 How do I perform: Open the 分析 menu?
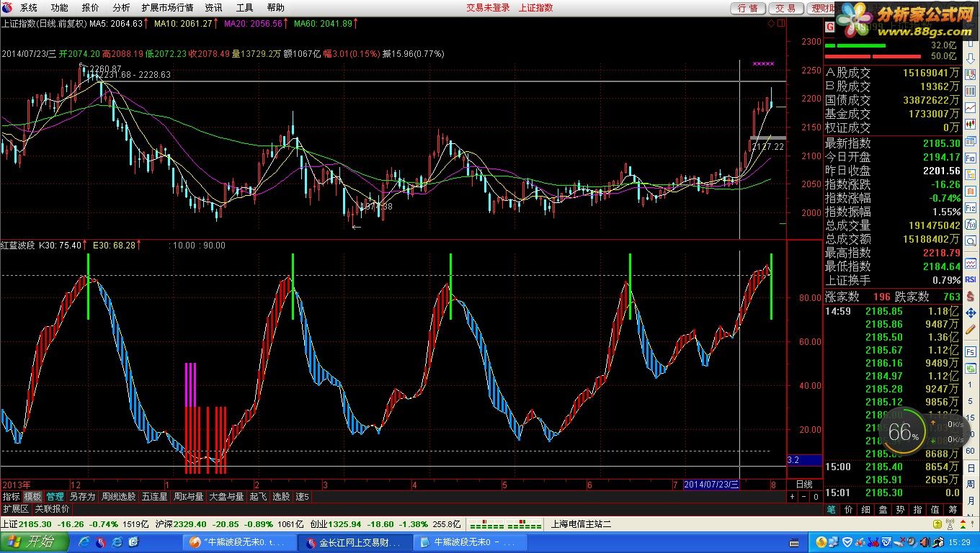[122, 8]
